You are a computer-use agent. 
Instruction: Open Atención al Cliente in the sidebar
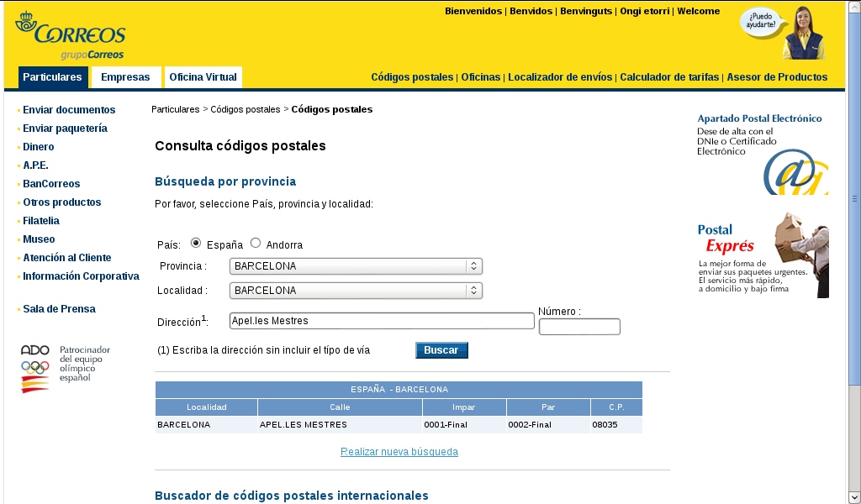click(67, 258)
